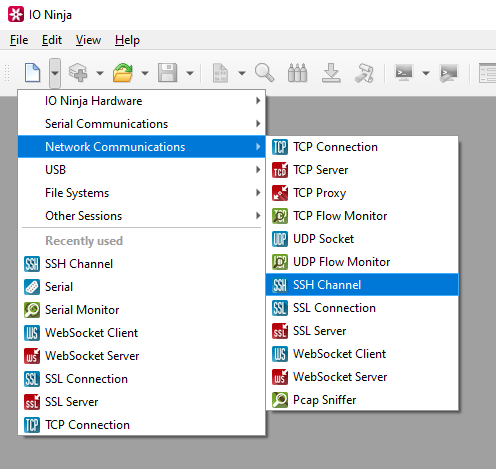Click the IO Ninja app logo in title bar
Viewport: 496px width, 469px height.
point(16,14)
